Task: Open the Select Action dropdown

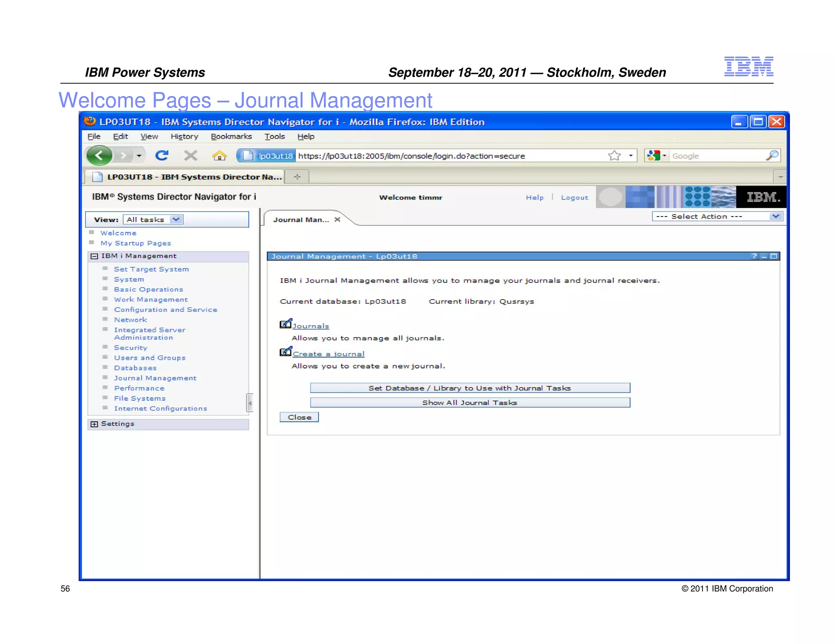Action: point(775,217)
